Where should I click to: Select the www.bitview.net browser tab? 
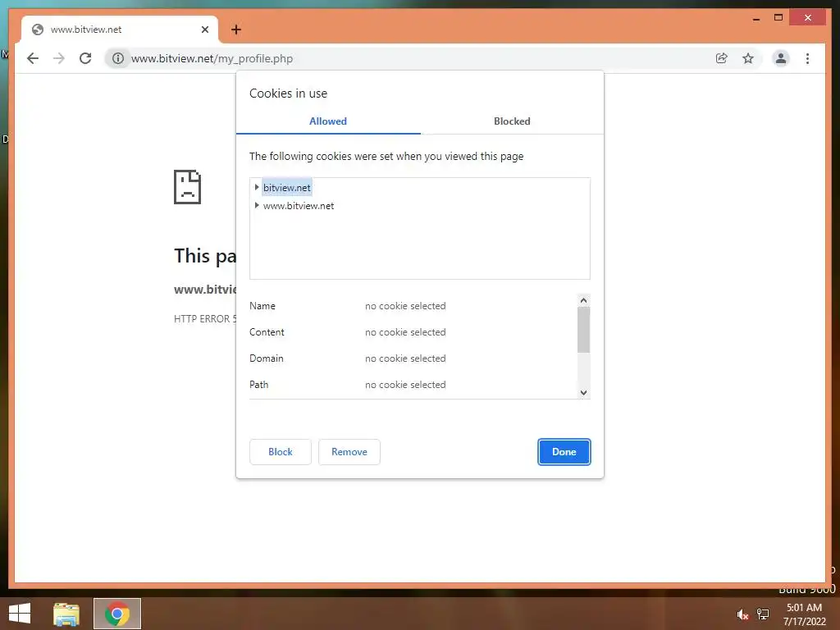click(120, 30)
